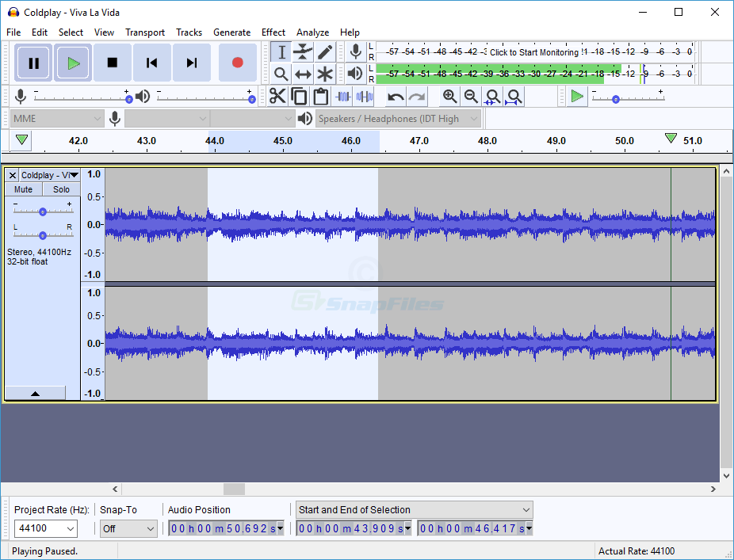Cut the selected audio
This screenshot has width=734, height=560.
click(277, 96)
